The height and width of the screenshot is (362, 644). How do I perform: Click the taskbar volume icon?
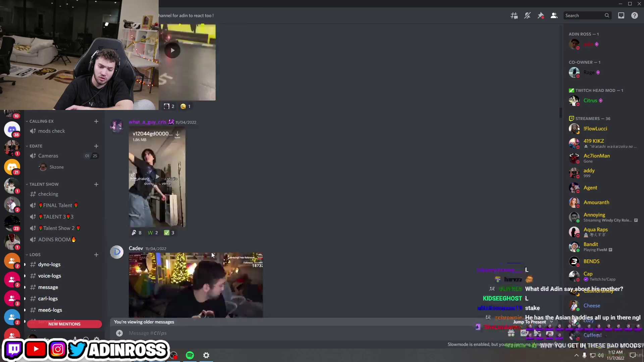click(x=601, y=355)
